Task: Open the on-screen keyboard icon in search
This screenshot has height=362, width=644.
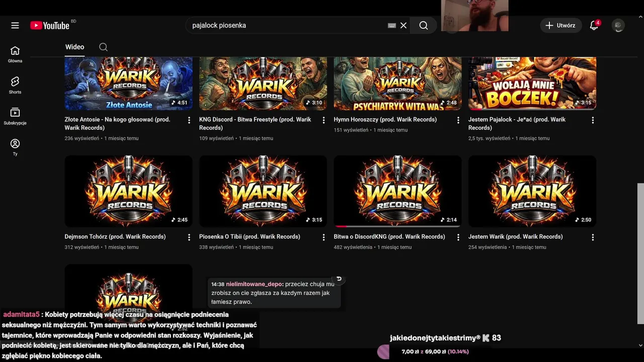Action: point(392,25)
